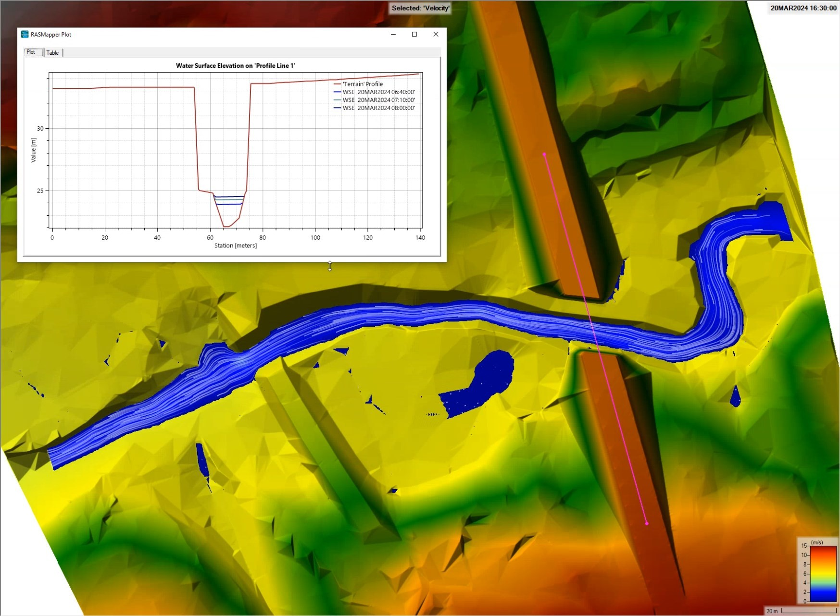The width and height of the screenshot is (840, 616).
Task: Click legend entry WSE 20MAR2024 07:10:00
Action: (374, 100)
